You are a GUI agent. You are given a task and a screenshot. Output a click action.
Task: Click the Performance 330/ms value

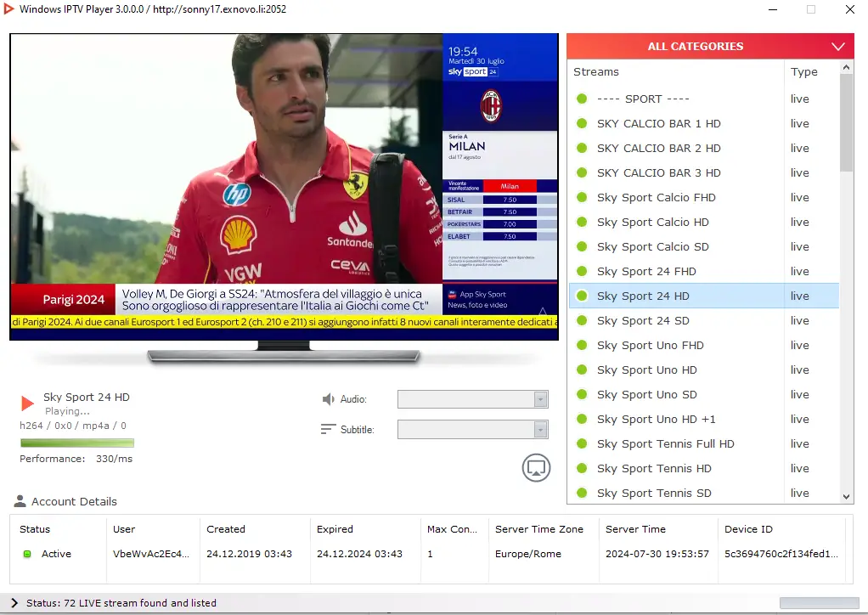114,459
